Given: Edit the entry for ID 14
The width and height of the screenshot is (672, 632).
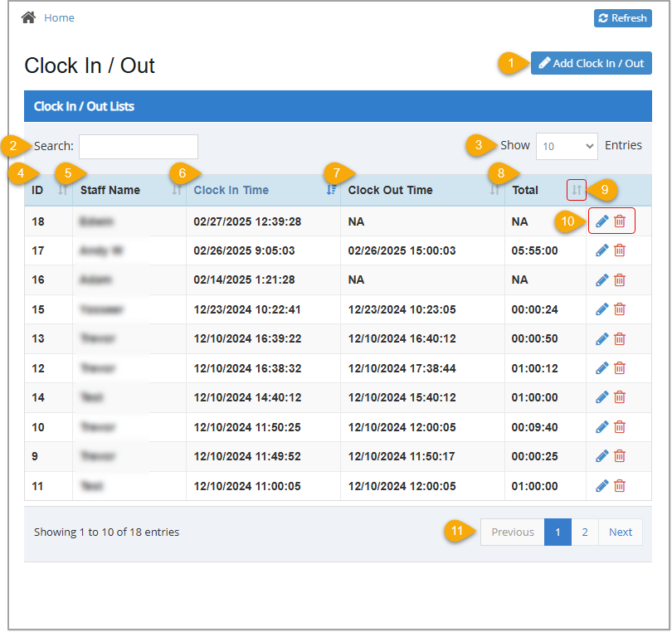Looking at the screenshot, I should 601,396.
